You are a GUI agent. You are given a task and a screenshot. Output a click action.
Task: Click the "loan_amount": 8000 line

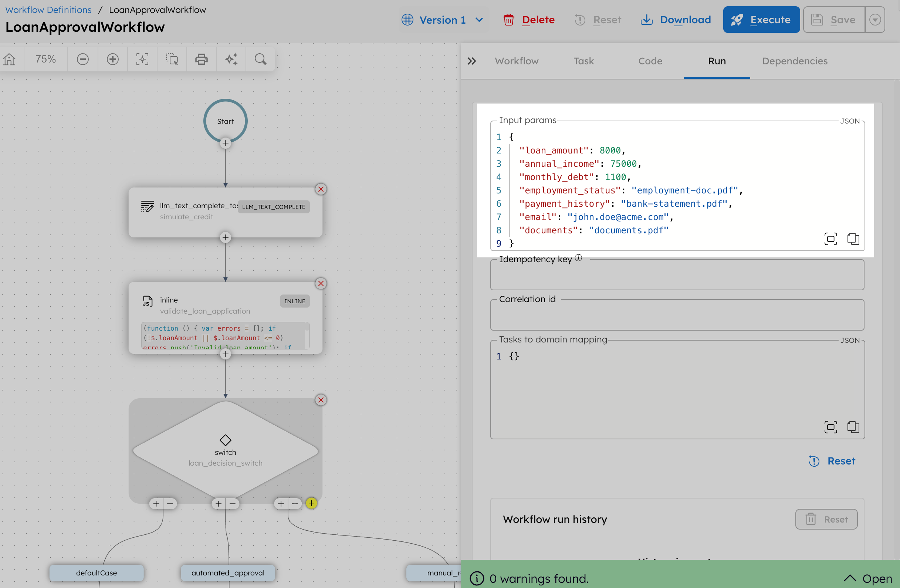[572, 151]
